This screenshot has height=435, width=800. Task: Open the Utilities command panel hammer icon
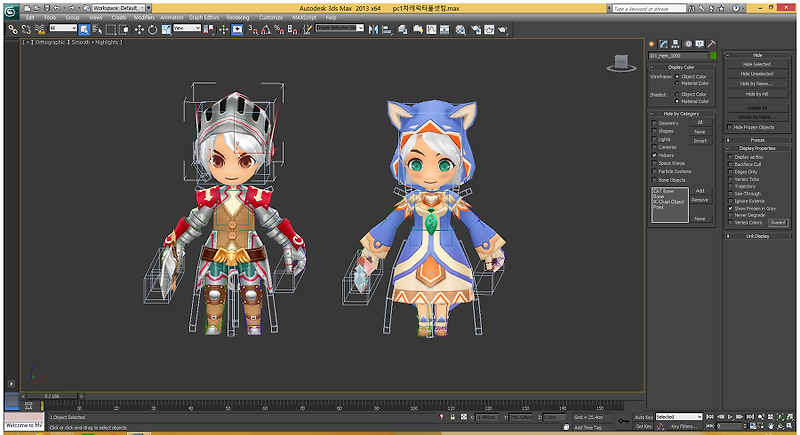[x=711, y=44]
